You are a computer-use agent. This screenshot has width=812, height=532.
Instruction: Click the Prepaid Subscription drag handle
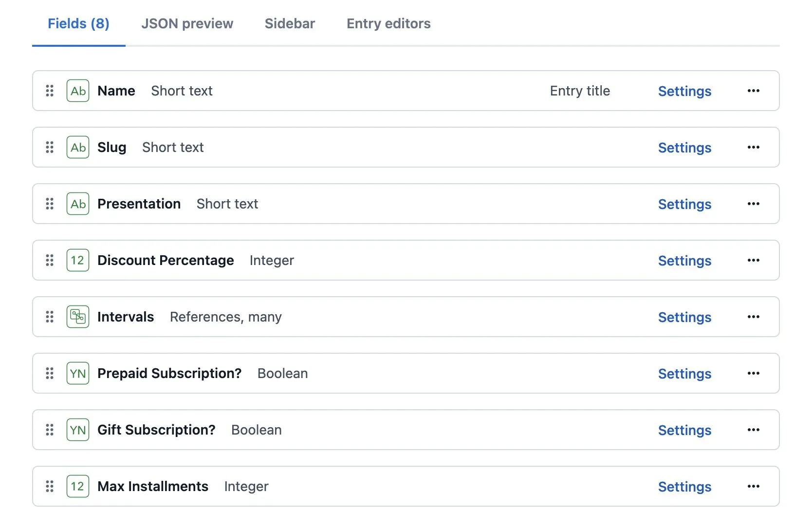click(x=50, y=373)
